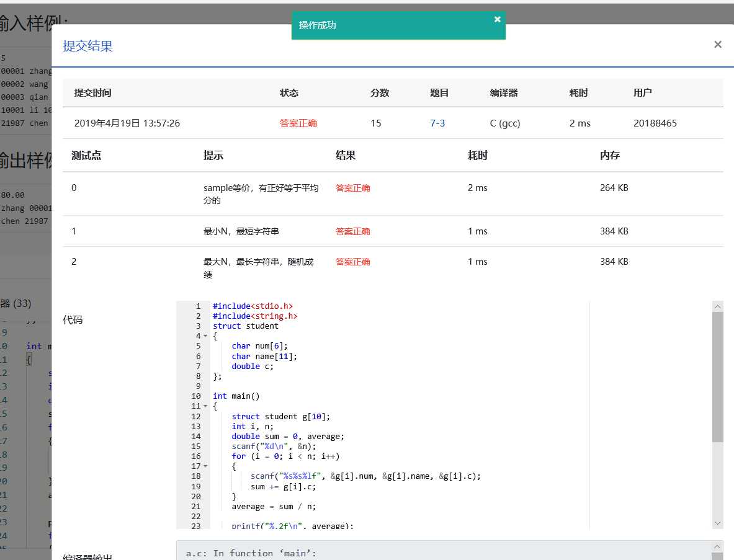This screenshot has width=734, height=560.
Task: Click 答案正确 result for test point 2
Action: click(352, 262)
